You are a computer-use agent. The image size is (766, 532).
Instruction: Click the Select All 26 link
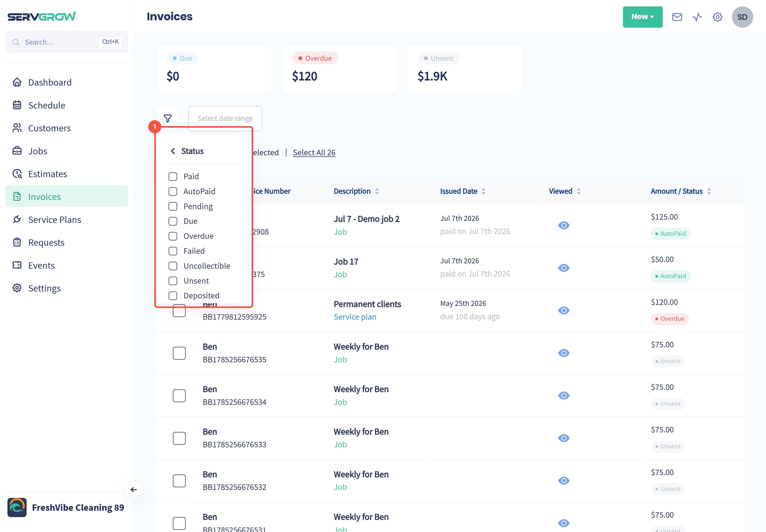(314, 152)
